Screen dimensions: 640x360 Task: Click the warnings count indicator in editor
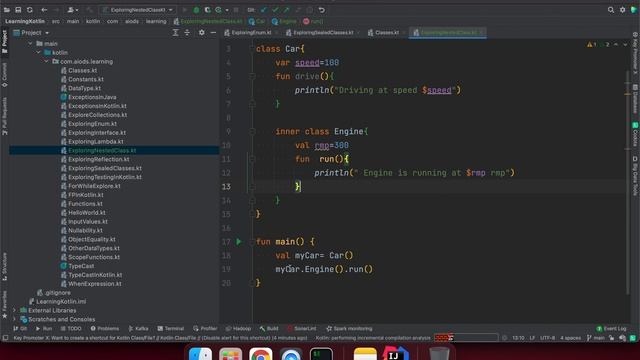pyautogui.click(x=592, y=44)
